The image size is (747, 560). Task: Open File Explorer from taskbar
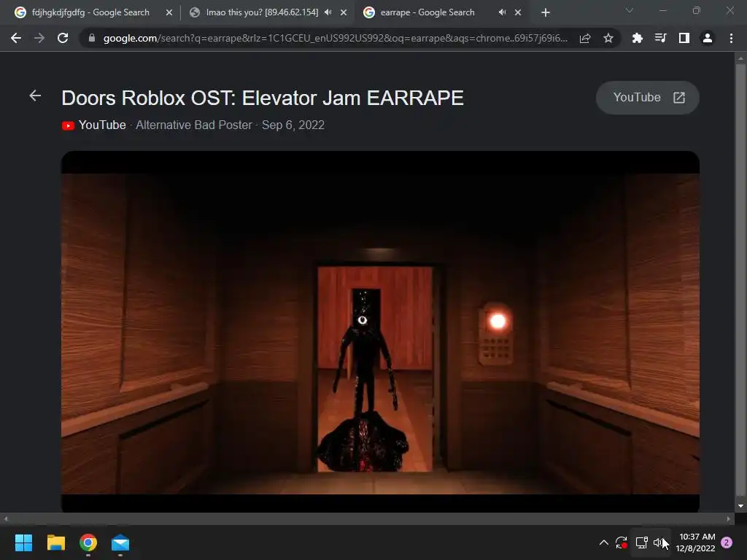click(x=55, y=542)
